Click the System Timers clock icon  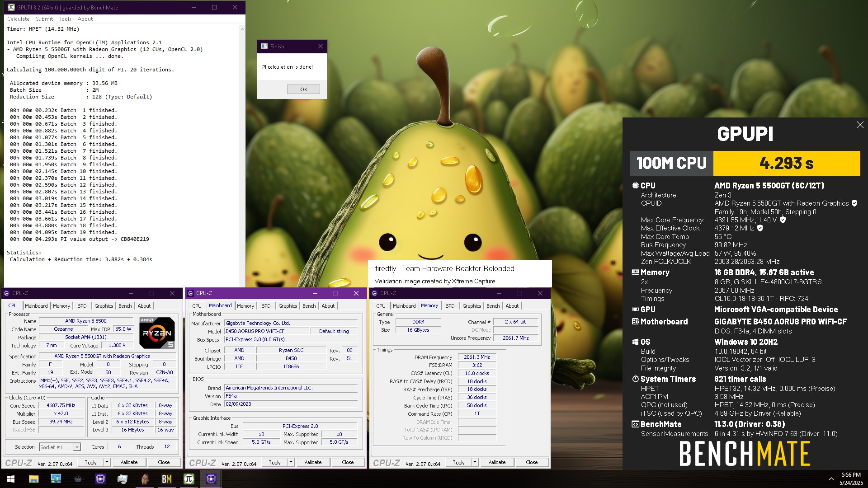(x=635, y=379)
